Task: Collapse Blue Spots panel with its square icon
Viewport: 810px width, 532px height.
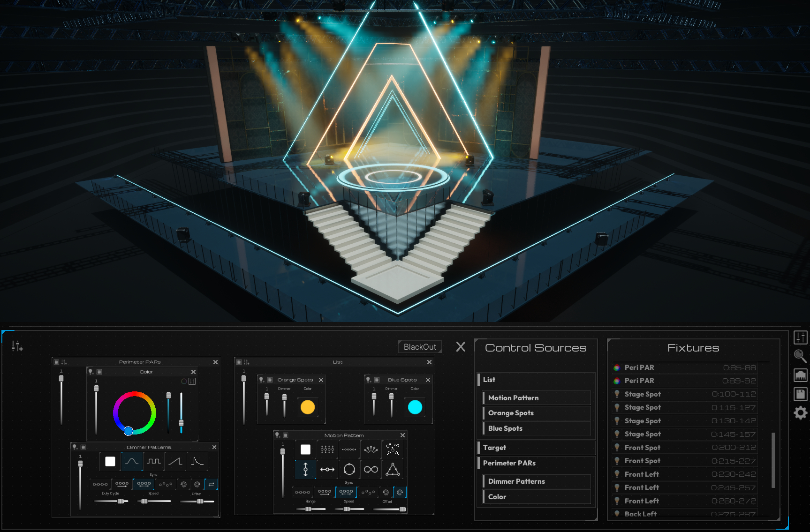Action: (x=377, y=380)
